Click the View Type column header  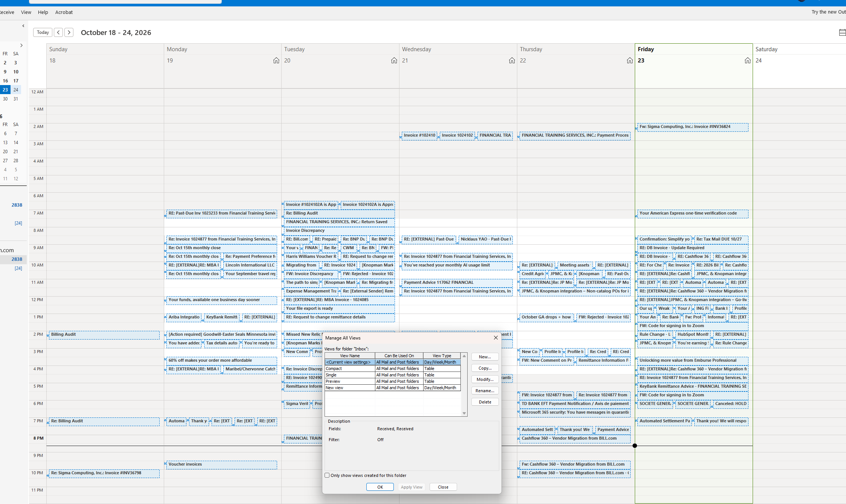pyautogui.click(x=442, y=356)
